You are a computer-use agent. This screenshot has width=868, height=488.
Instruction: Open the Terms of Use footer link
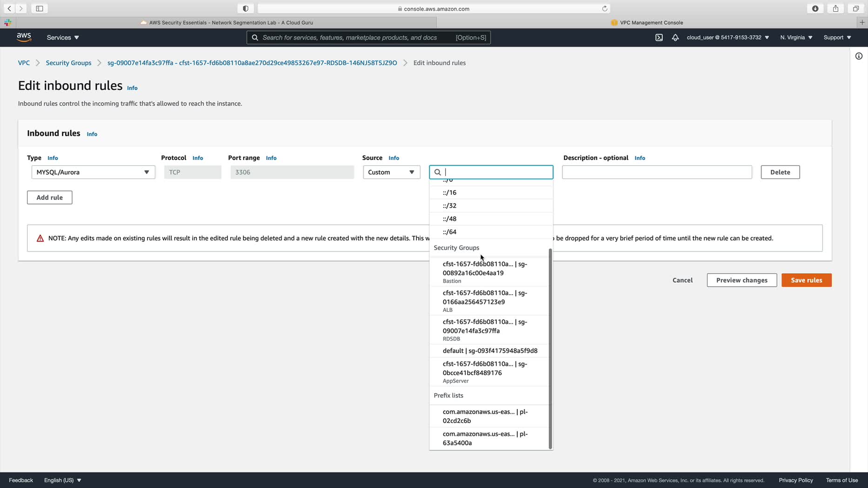[x=842, y=480]
